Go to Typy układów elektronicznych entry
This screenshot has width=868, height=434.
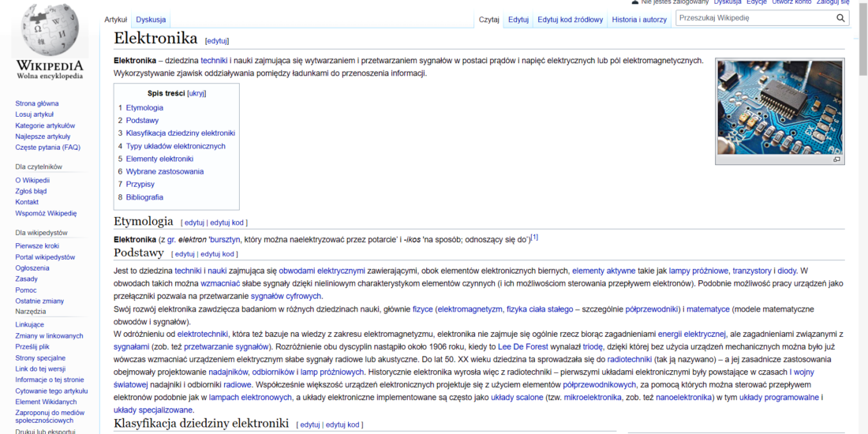click(x=175, y=146)
